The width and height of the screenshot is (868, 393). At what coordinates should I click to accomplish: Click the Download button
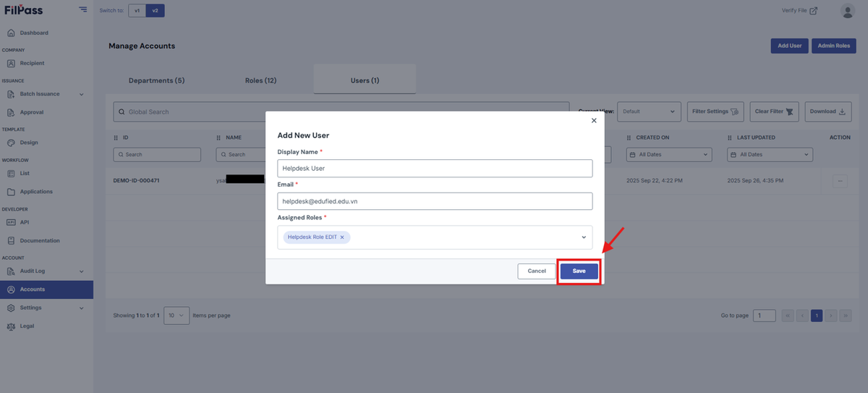click(x=828, y=111)
